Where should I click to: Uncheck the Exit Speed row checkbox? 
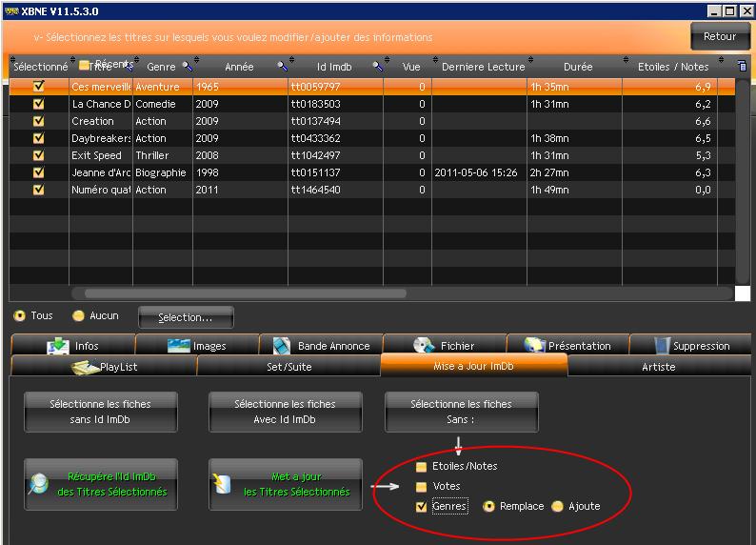point(39,155)
